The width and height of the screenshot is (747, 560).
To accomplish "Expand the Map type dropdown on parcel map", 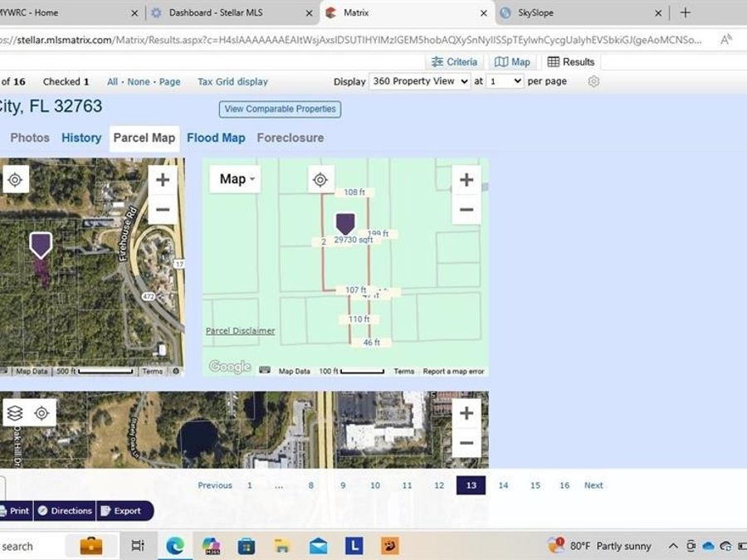I will pos(236,179).
